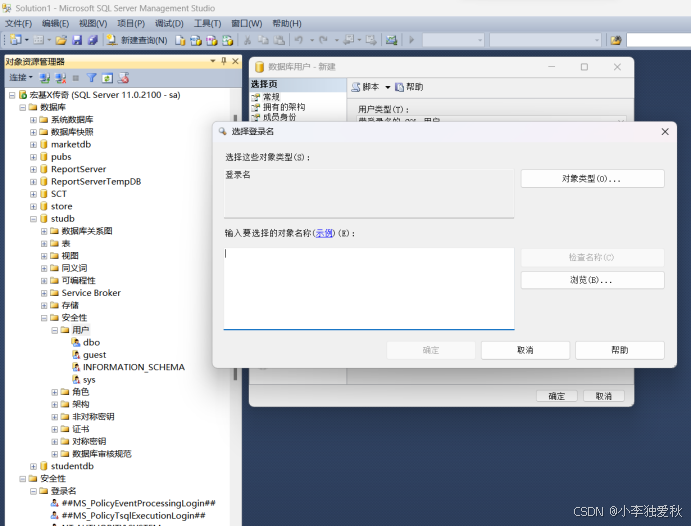Collapse the 用户 folder node
Image resolution: width=692 pixels, height=526 pixels.
coord(55,330)
